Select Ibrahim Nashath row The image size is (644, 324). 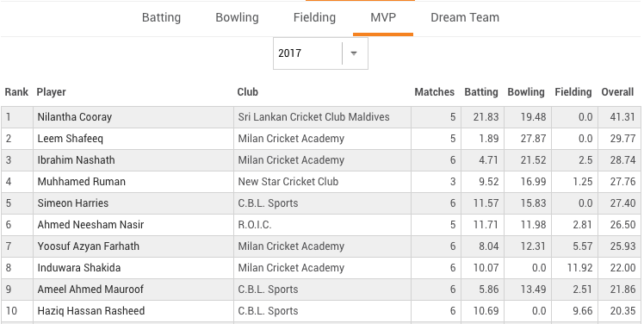320,160
